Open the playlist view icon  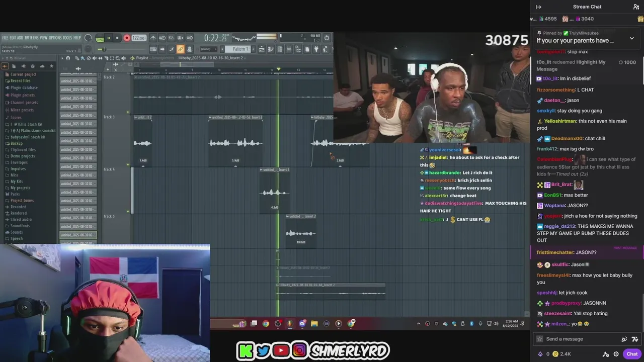pyautogui.click(x=262, y=49)
